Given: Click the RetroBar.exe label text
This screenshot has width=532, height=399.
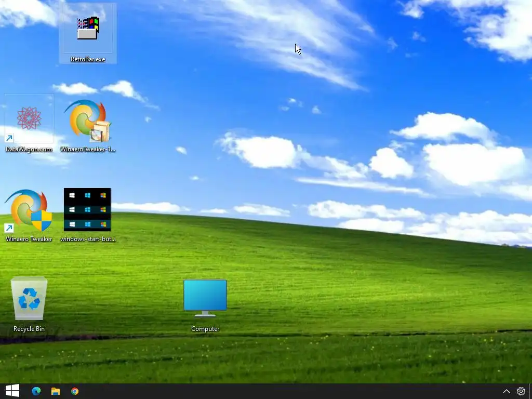Looking at the screenshot, I should 88,59.
